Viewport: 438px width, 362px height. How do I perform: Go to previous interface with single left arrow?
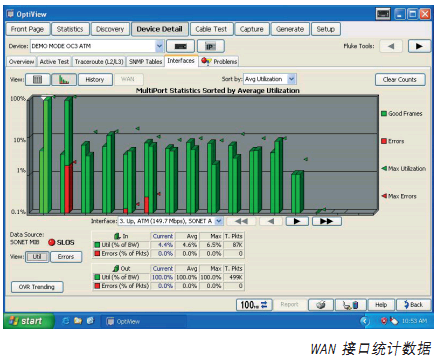pos(271,221)
